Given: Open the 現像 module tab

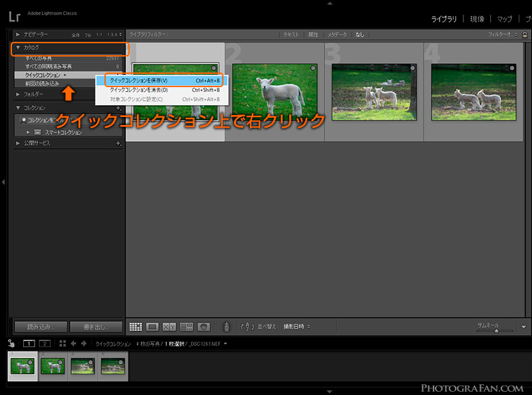Looking at the screenshot, I should coord(477,19).
